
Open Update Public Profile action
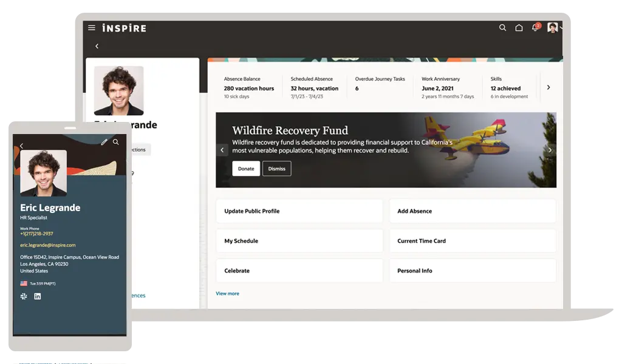pyautogui.click(x=299, y=211)
